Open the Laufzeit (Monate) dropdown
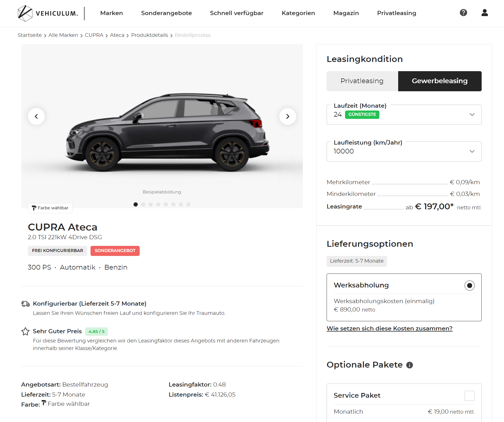The image size is (504, 422). (404, 115)
